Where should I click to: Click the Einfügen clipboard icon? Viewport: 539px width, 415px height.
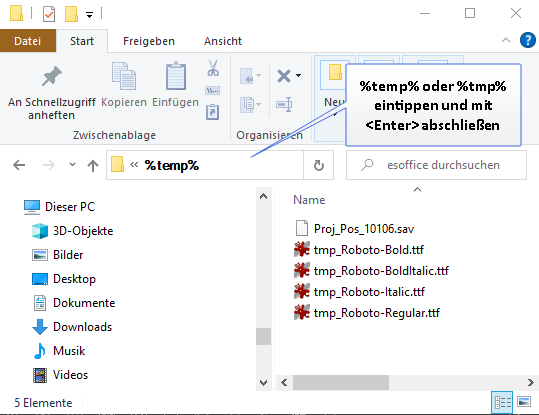176,76
